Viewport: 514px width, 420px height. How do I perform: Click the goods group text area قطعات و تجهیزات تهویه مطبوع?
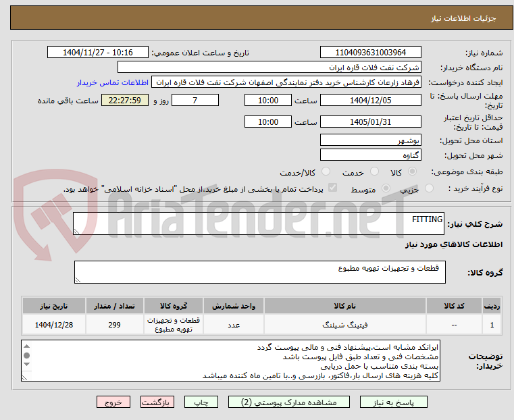pyautogui.click(x=260, y=272)
